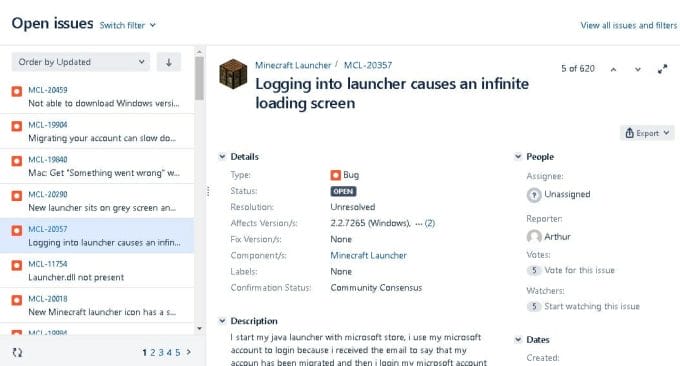Collapse the Description section
680x366 pixels.
tap(222, 321)
